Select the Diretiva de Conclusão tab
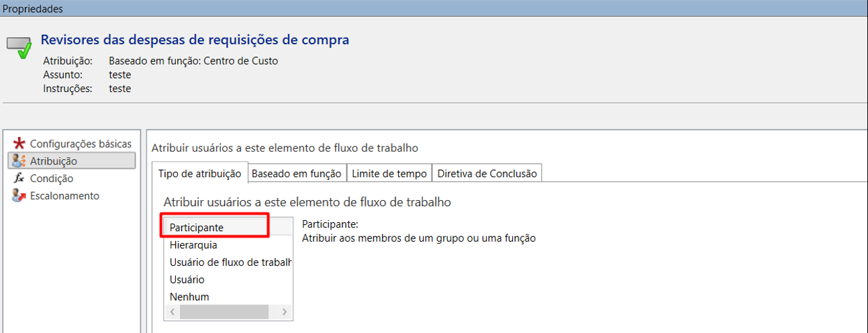Screen dimensions: 868x333 pyautogui.click(x=487, y=173)
